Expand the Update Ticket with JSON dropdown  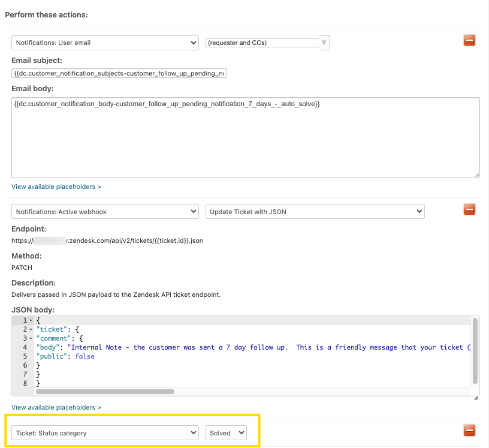(x=315, y=211)
